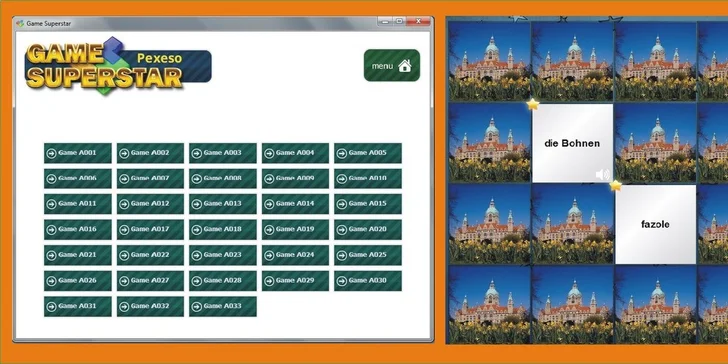
Task: Flip the die Bohnen card
Action: 572,143
